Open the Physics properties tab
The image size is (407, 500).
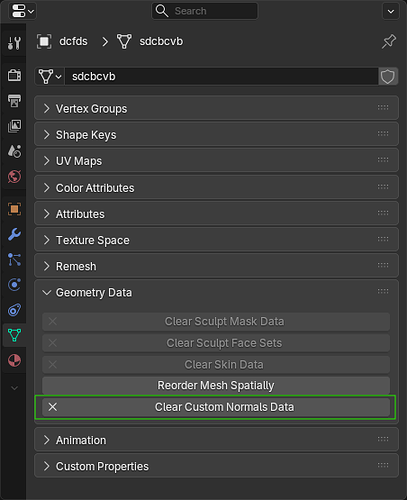point(14,285)
